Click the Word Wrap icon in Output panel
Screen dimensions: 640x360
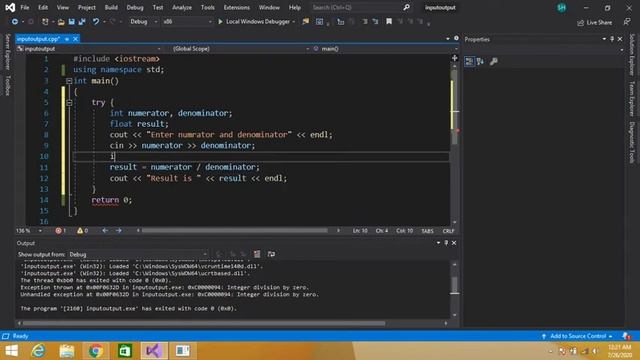(x=271, y=254)
